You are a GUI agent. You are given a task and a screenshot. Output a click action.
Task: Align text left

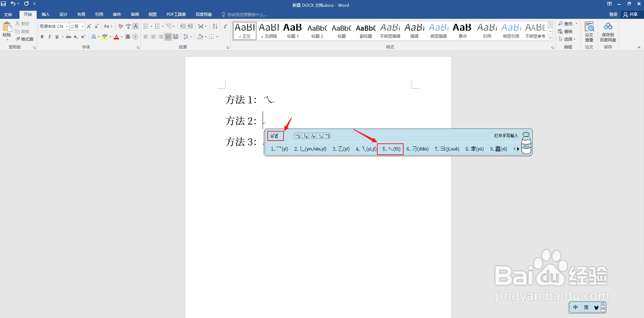tap(146, 37)
